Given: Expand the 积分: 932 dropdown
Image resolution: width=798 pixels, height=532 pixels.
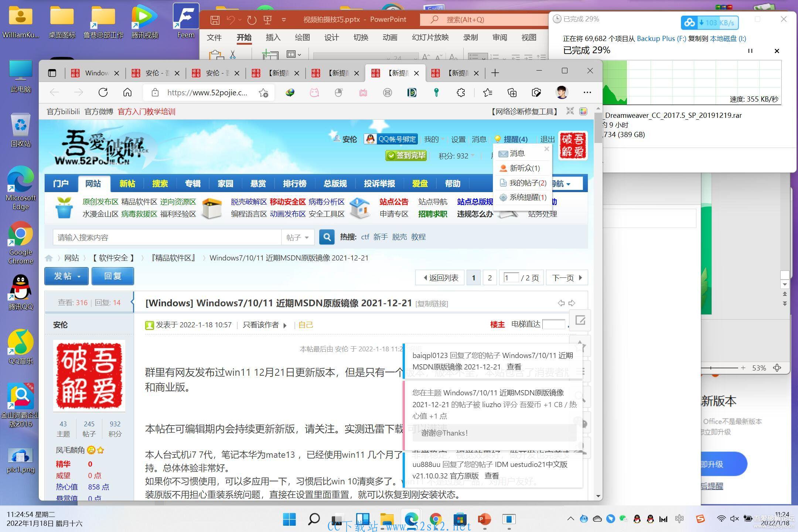Looking at the screenshot, I should click(456, 156).
